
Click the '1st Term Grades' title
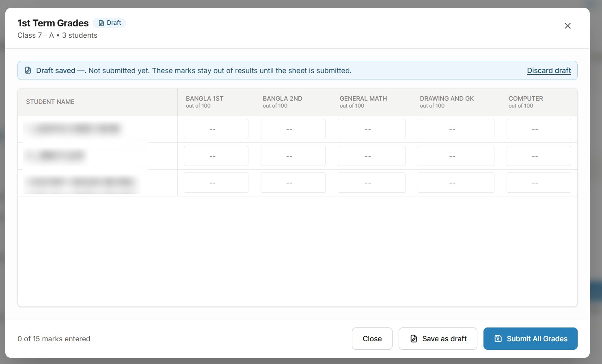pos(53,23)
